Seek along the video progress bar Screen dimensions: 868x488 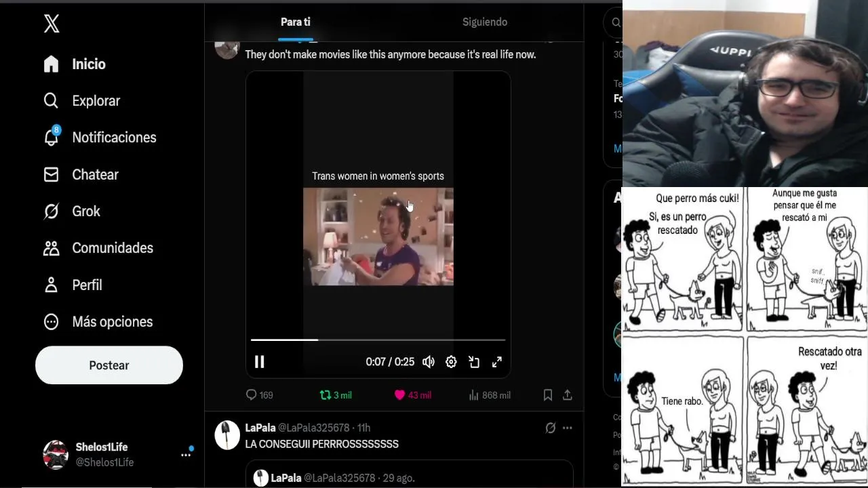378,340
